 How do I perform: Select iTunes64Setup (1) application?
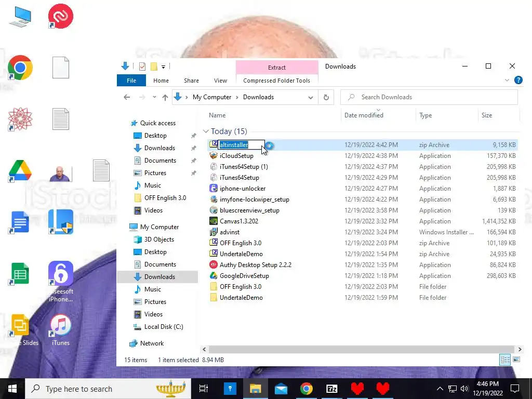244,167
